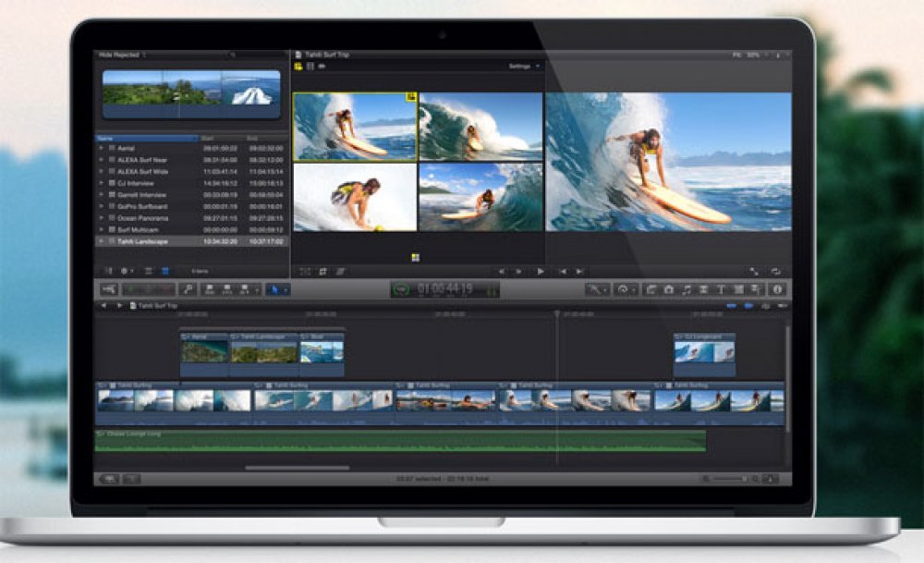The image size is (924, 563).
Task: Open the viewer zoom percentage menu
Action: click(749, 55)
